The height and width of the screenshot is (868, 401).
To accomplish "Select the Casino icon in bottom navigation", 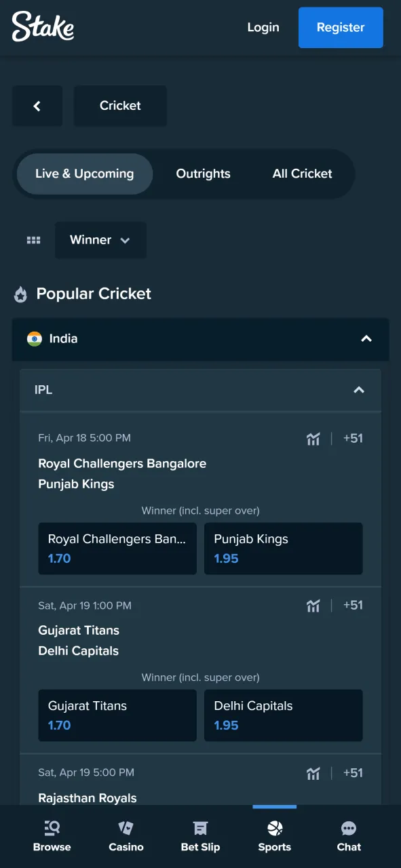I will tap(126, 835).
